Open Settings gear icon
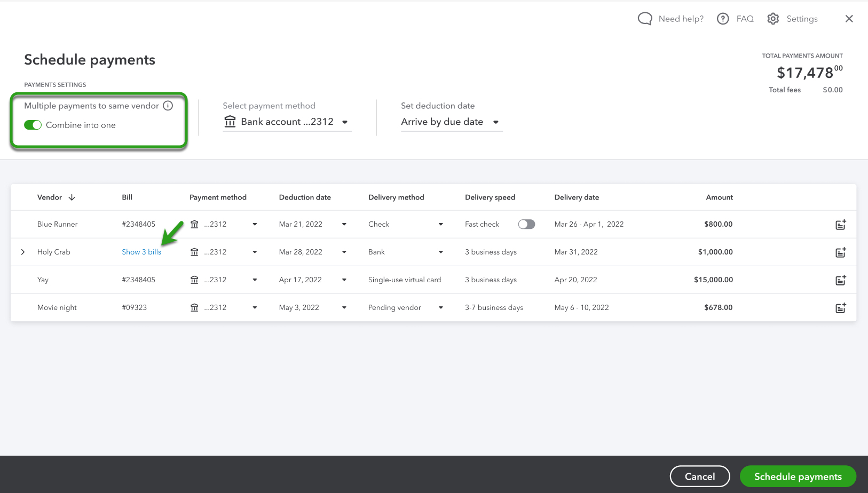 773,19
